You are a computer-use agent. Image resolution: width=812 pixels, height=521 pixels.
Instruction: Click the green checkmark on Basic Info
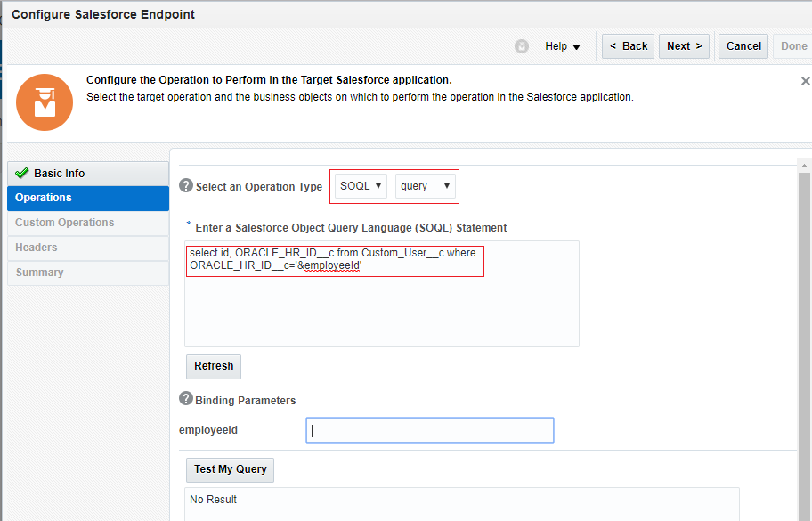tap(21, 173)
